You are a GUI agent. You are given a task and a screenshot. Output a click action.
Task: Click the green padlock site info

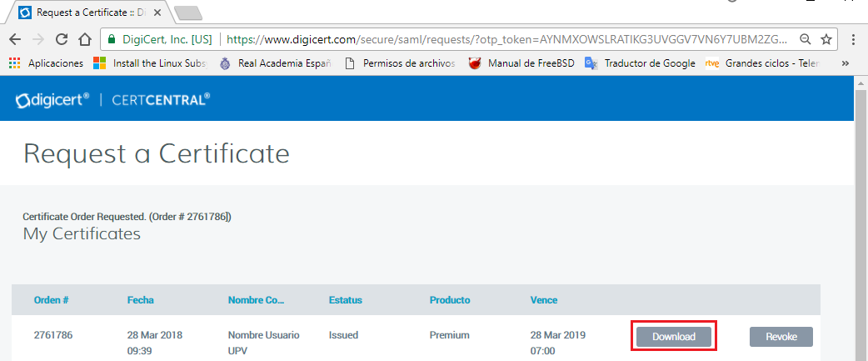[112, 39]
